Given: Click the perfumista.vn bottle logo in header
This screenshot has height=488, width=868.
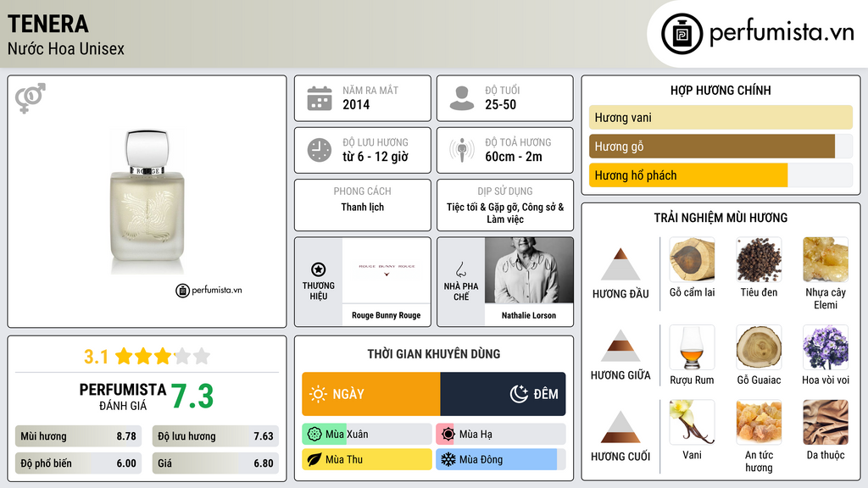Looking at the screenshot, I should 682,34.
